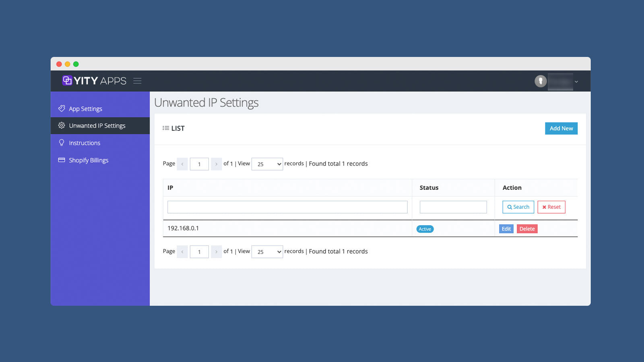Switch to Shopify Billings section

88,160
